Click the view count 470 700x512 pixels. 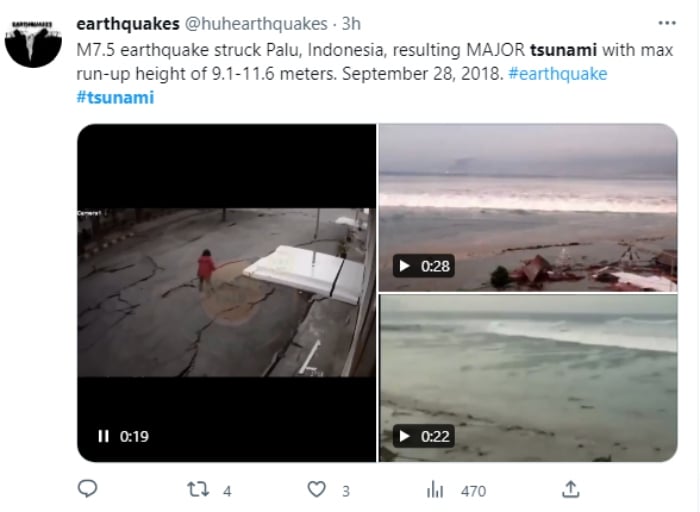473,491
